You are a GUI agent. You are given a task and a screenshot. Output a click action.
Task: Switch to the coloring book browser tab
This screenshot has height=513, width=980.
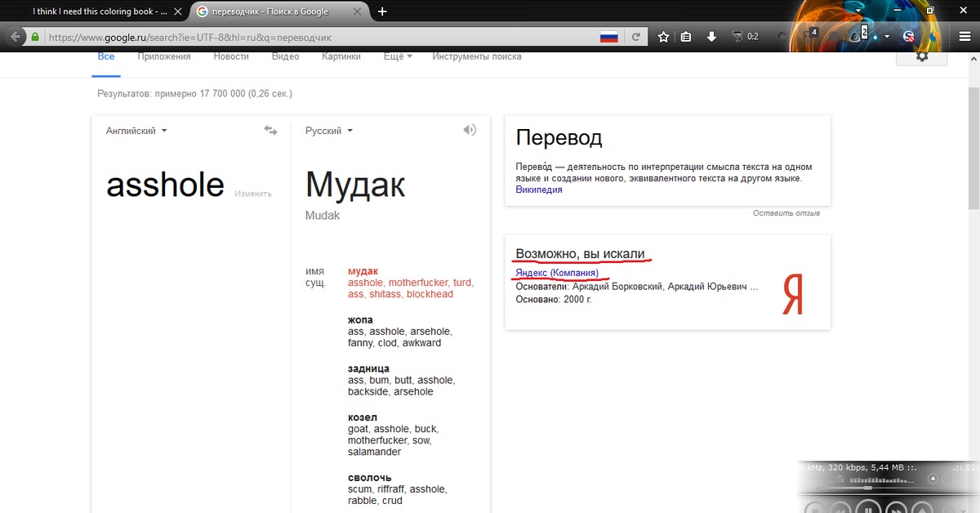(94, 11)
